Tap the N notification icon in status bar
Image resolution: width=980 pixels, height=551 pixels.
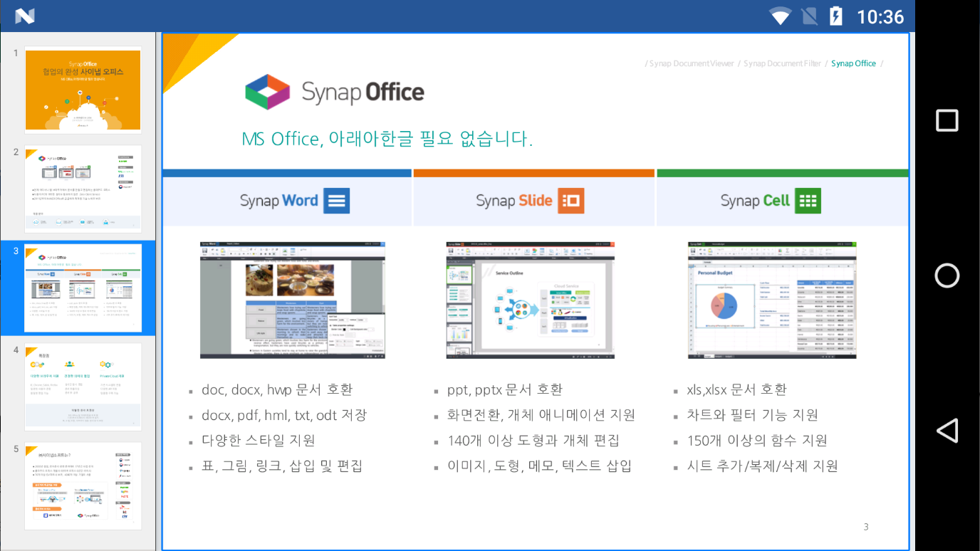tap(25, 16)
